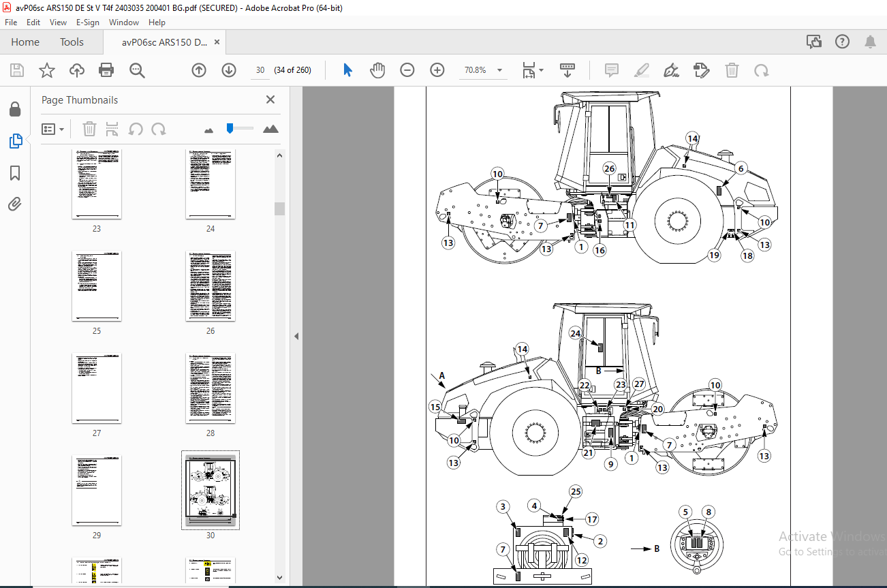Select page 28 thumbnail
887x588 pixels.
[211, 388]
